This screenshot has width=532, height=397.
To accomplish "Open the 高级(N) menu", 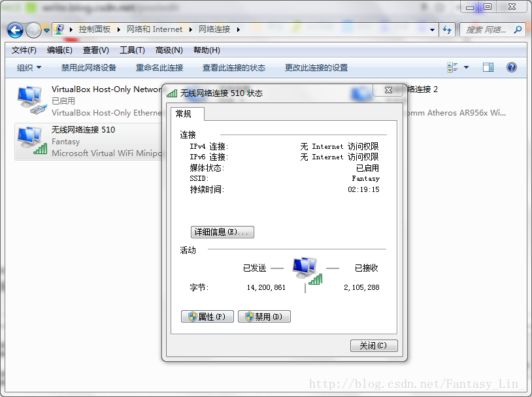I will click(x=169, y=50).
